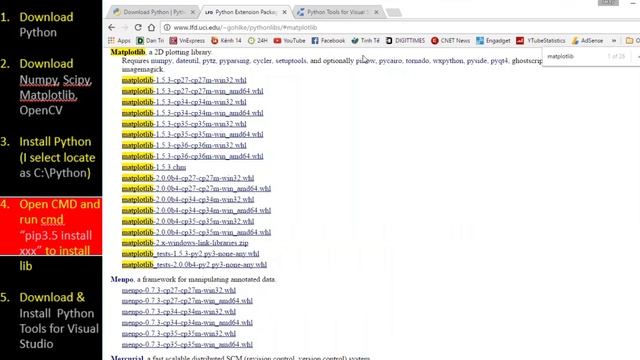Screen dimensions: 640x360
Task: Open the DIGITTIMES bookmark
Action: (x=405, y=40)
